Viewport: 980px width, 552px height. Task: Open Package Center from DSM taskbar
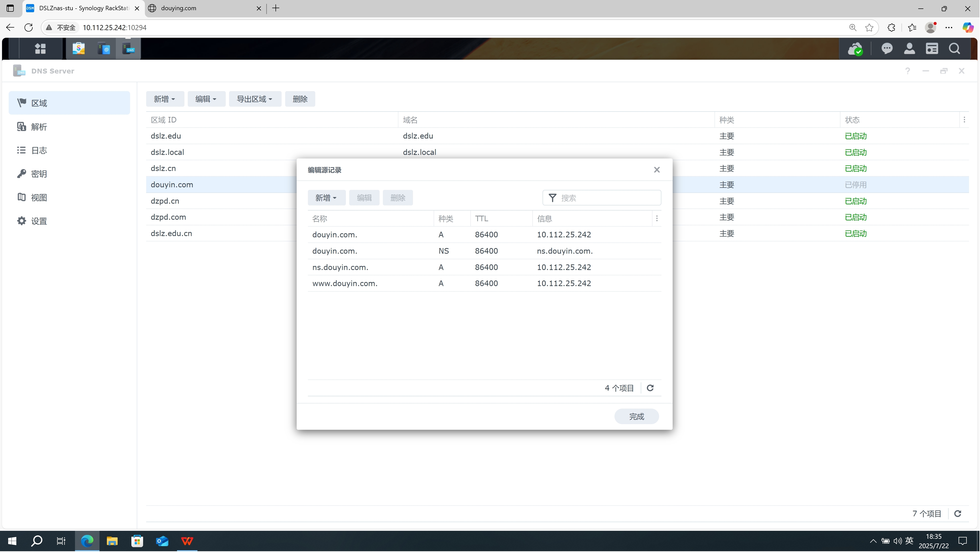point(78,48)
